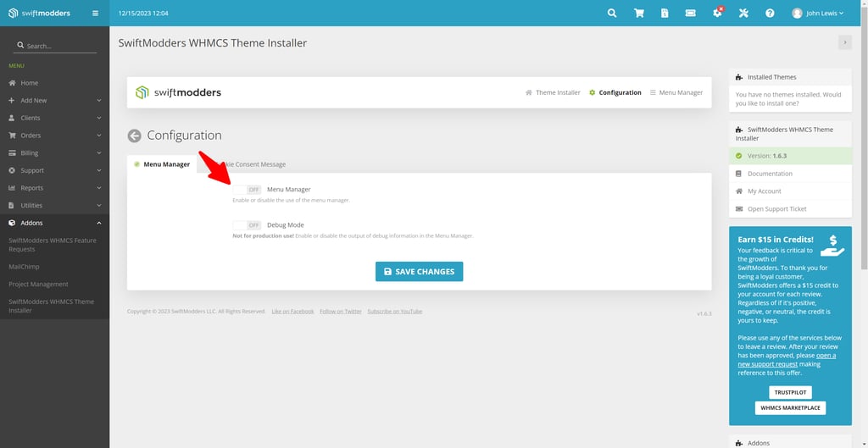The image size is (868, 448).
Task: Select Theme Installer in module navigation
Action: tap(553, 92)
